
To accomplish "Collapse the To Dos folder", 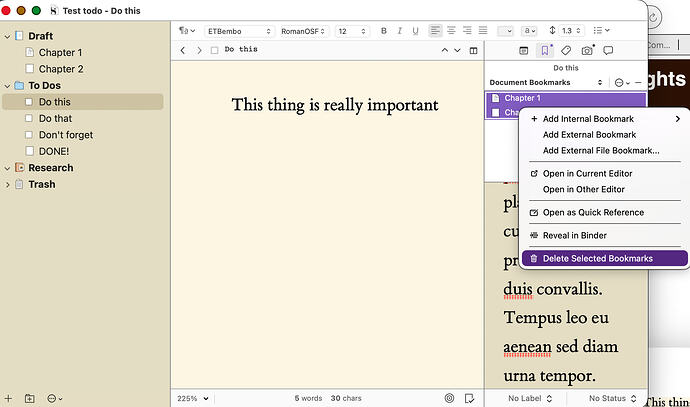I will tap(7, 86).
